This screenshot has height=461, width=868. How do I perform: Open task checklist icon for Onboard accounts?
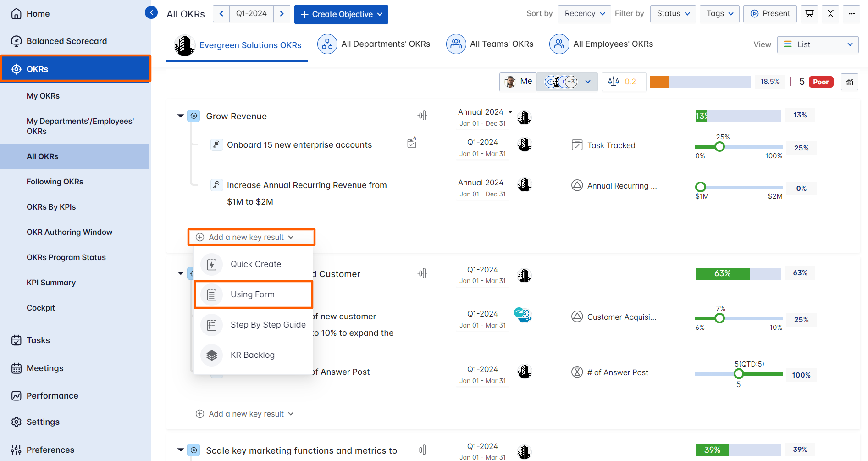[x=412, y=143]
